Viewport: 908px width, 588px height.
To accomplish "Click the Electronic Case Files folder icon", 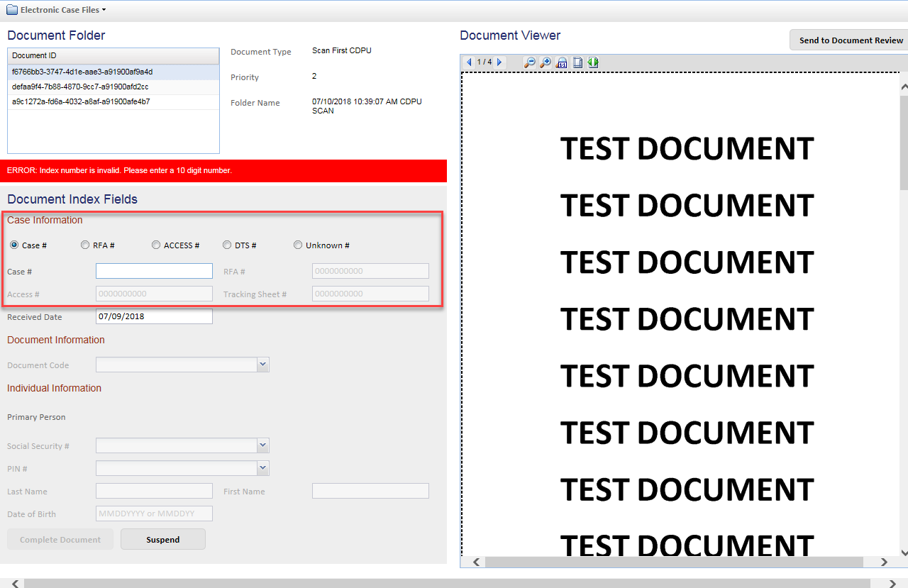I will pos(12,10).
